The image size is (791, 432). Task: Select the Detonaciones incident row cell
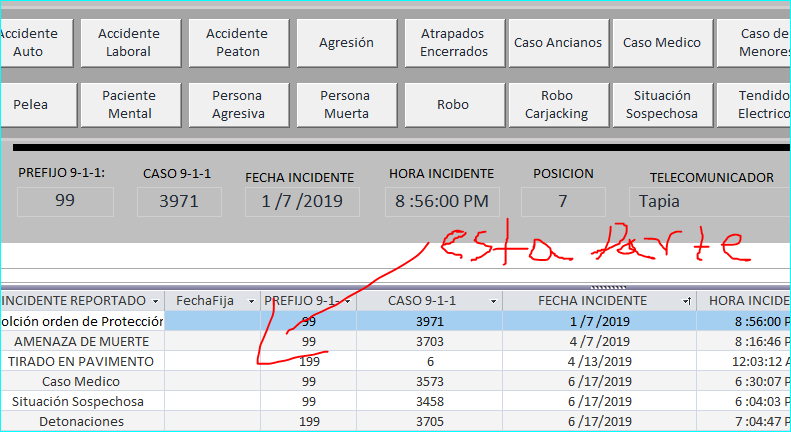pos(82,421)
